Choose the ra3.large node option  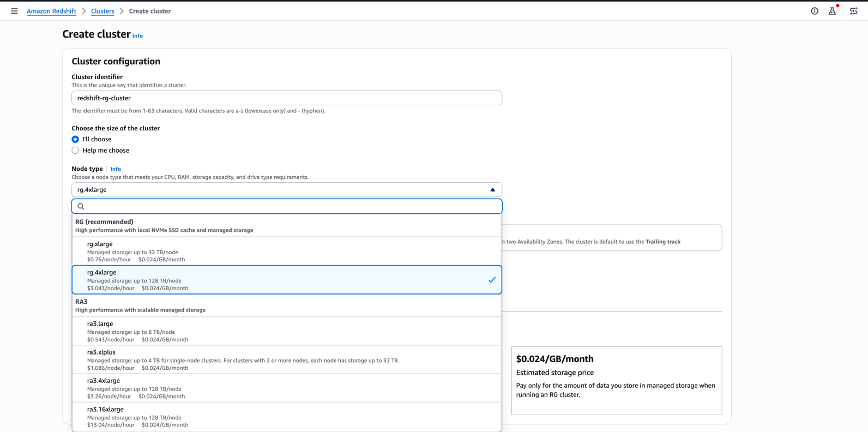(x=287, y=331)
